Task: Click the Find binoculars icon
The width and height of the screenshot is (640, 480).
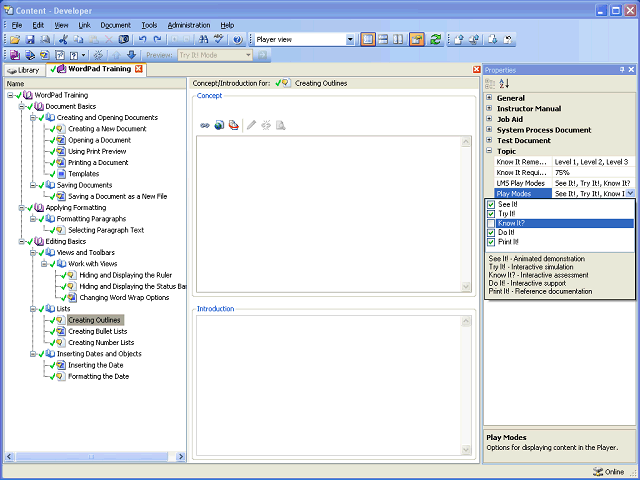Action: (x=203, y=40)
